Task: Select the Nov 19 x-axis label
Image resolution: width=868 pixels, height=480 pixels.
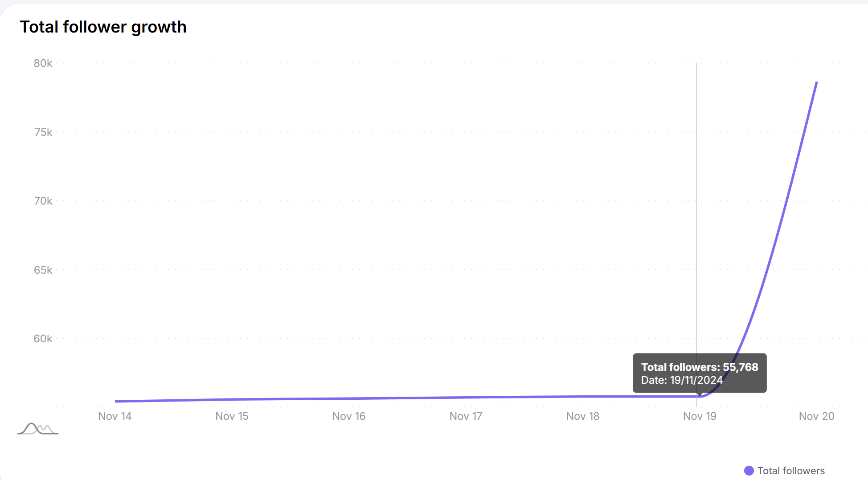Action: 700,416
